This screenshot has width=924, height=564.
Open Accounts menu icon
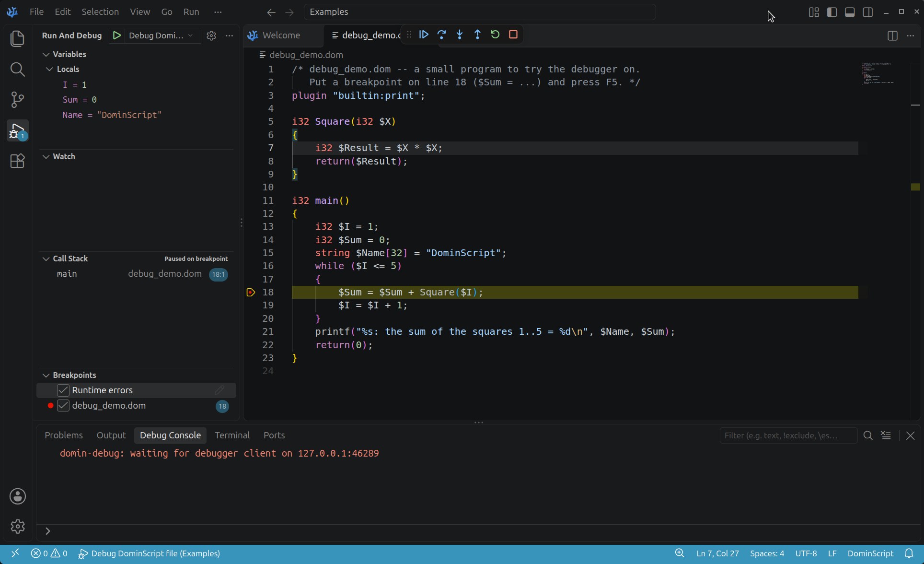18,496
